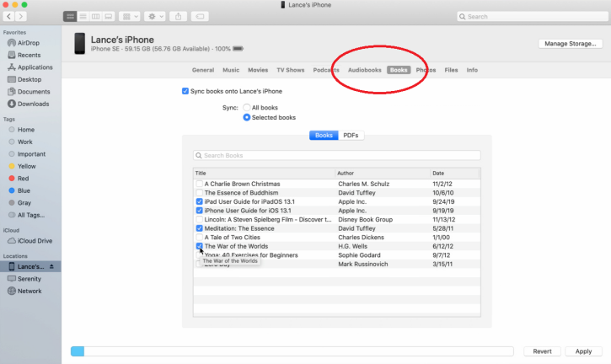The width and height of the screenshot is (611, 364).
Task: Switch to icon view in toolbar
Action: [70, 16]
